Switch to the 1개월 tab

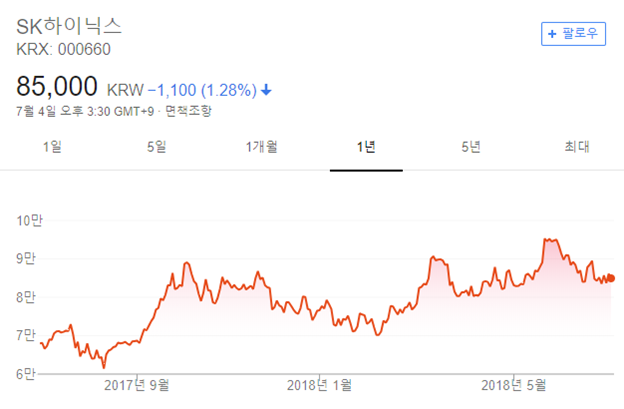click(261, 147)
